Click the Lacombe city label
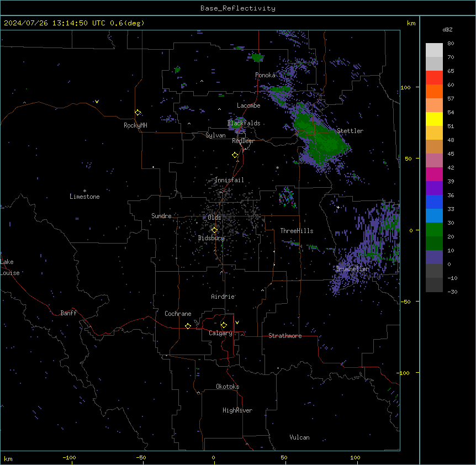 (x=248, y=105)
